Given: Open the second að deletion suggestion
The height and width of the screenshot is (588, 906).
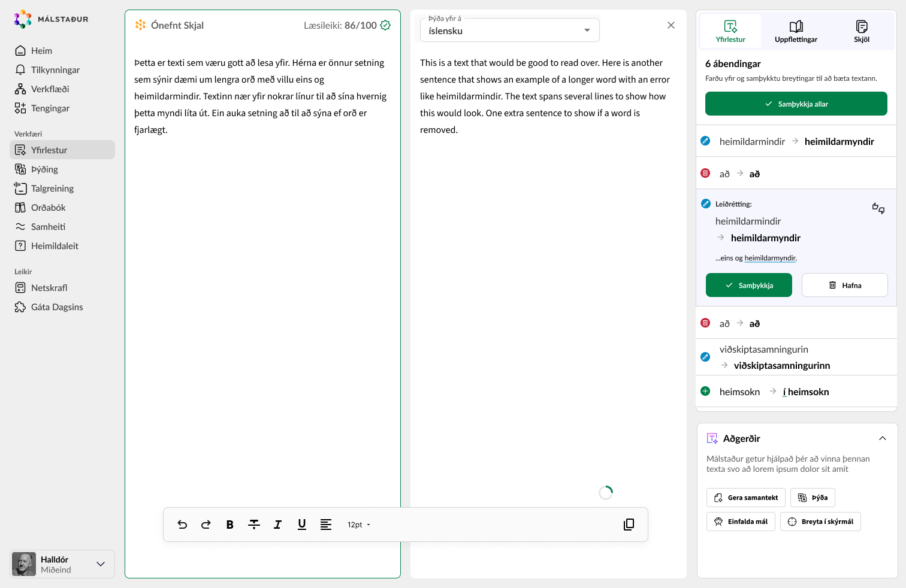Looking at the screenshot, I should click(x=796, y=323).
